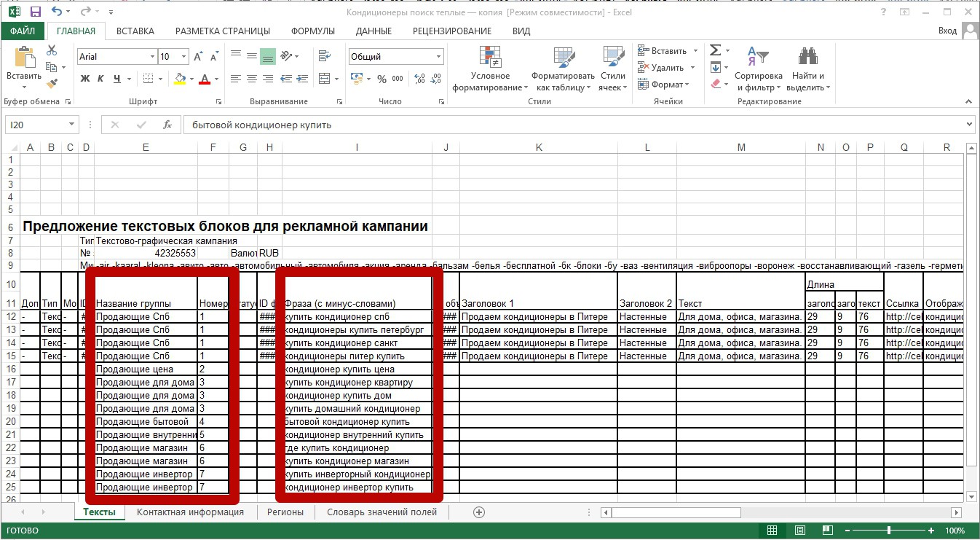Switch to the ВСТАВКА ribbon tab
Image resolution: width=980 pixels, height=540 pixels.
click(x=135, y=31)
